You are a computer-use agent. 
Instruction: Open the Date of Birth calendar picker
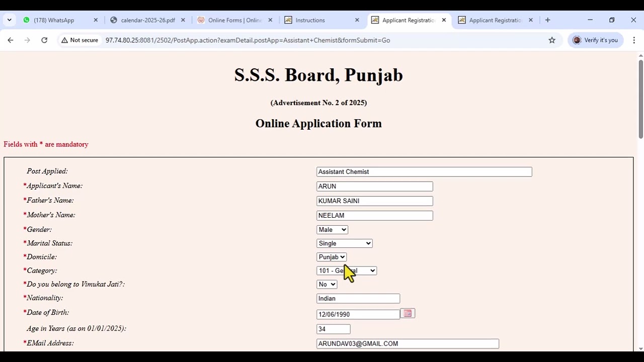(x=408, y=314)
